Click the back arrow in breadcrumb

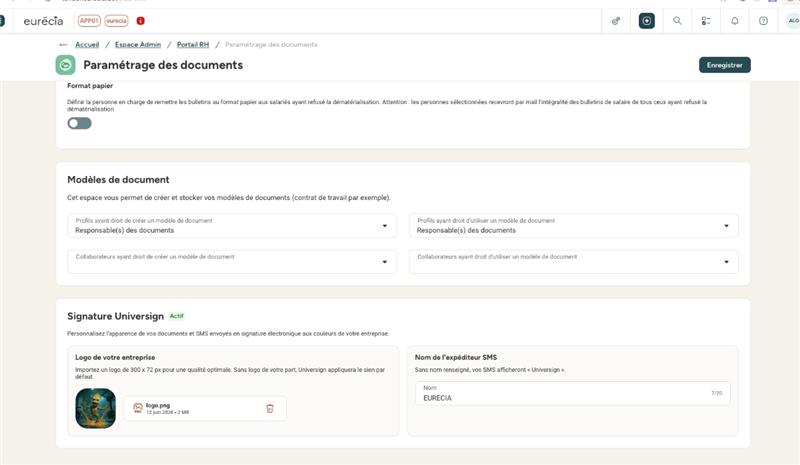click(x=63, y=45)
